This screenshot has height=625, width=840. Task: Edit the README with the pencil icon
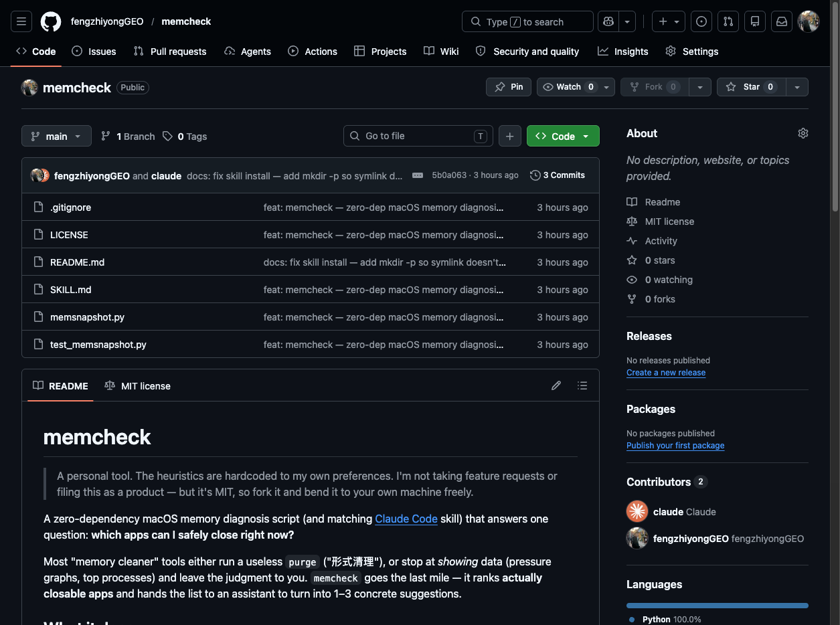[556, 385]
